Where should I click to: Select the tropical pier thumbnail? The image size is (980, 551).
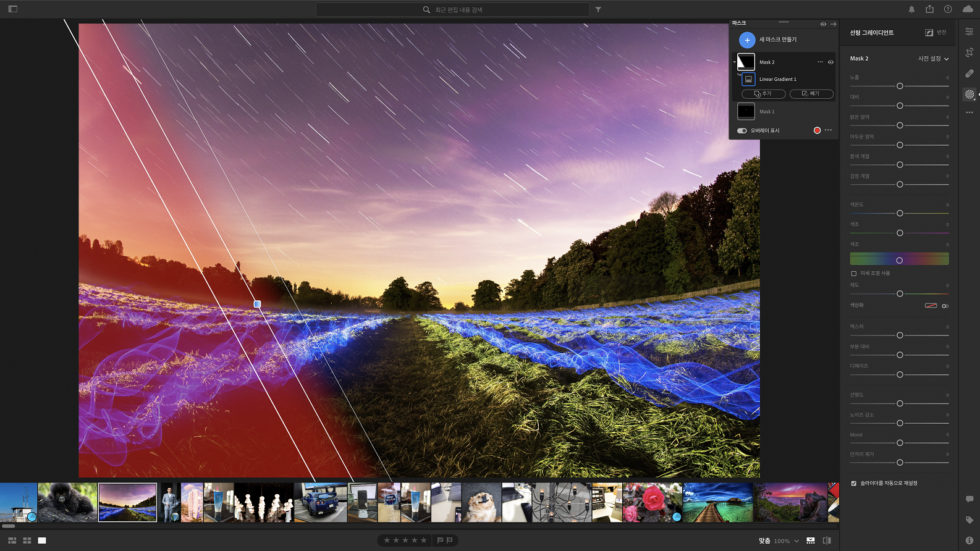(718, 502)
